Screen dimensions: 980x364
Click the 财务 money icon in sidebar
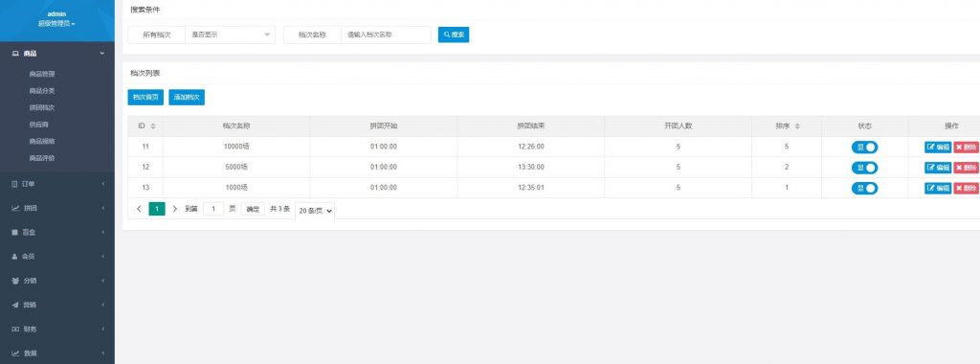click(x=15, y=329)
